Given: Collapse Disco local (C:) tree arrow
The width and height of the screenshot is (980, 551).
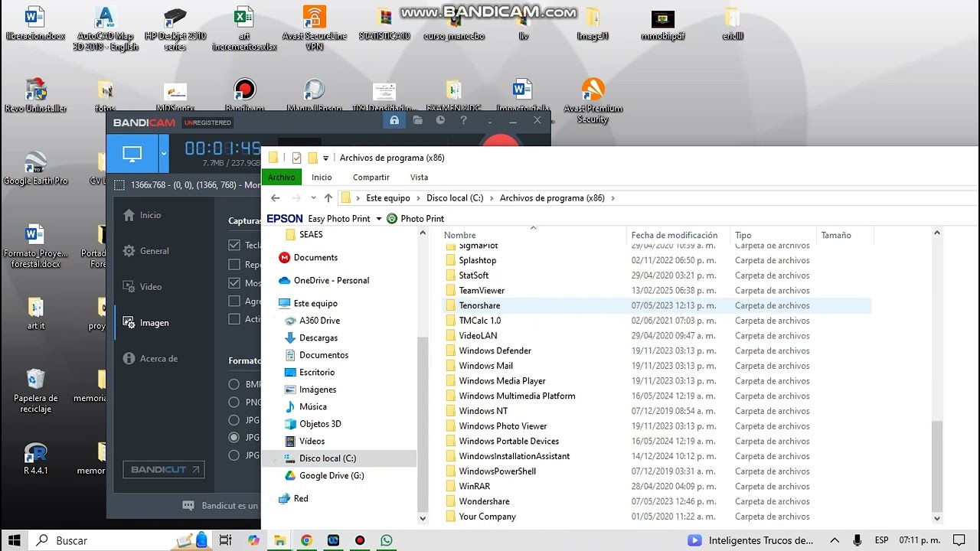Looking at the screenshot, I should [x=276, y=458].
